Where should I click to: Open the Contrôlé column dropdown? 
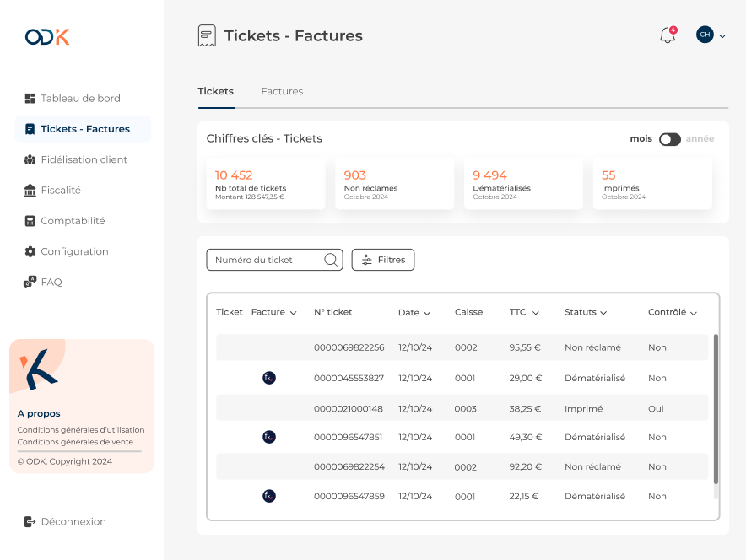click(693, 313)
